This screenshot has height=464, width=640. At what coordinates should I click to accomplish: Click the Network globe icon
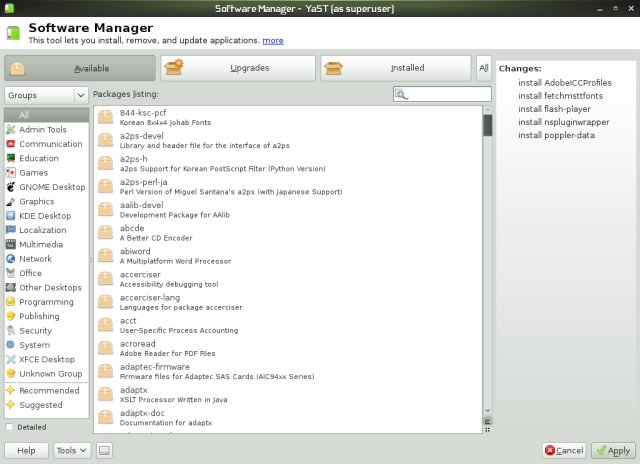(11, 259)
